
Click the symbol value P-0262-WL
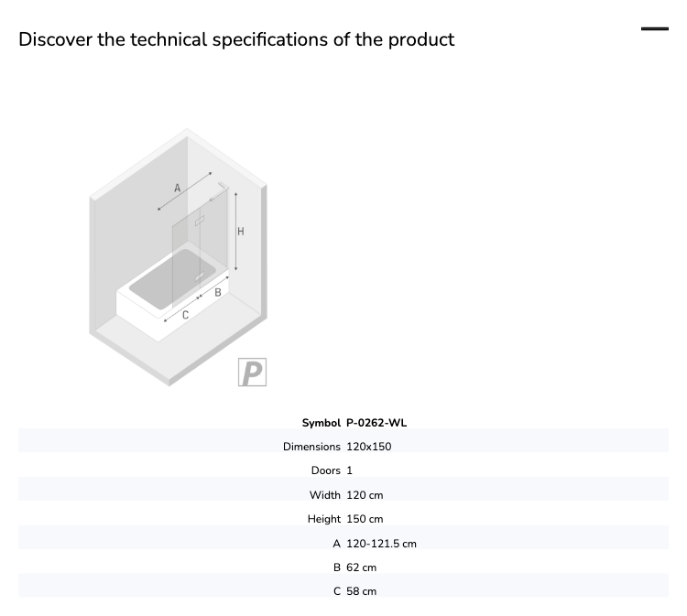pyautogui.click(x=376, y=423)
